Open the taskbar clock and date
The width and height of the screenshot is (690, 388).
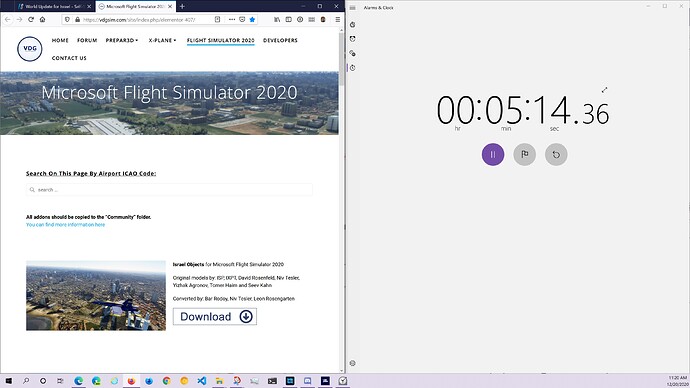tap(678, 381)
